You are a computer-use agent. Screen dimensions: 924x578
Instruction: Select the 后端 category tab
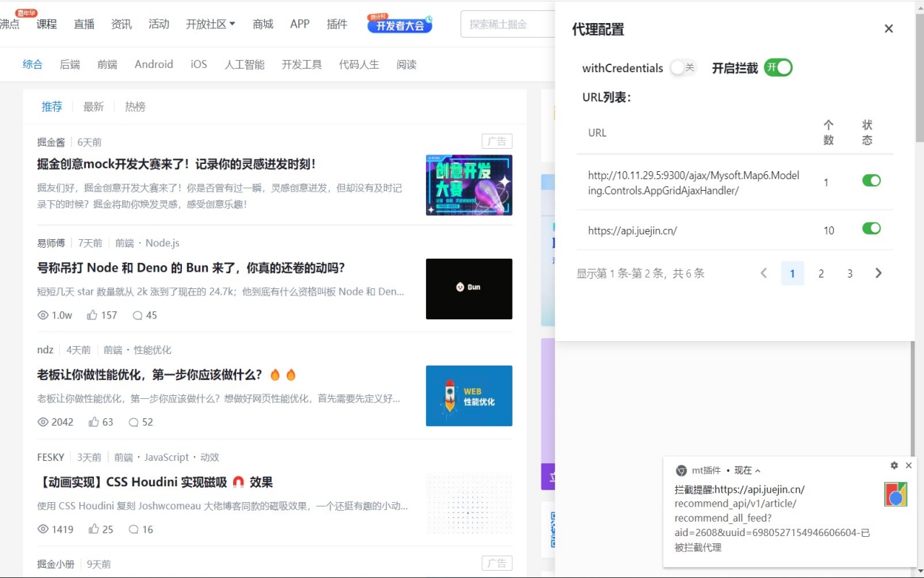(x=70, y=64)
